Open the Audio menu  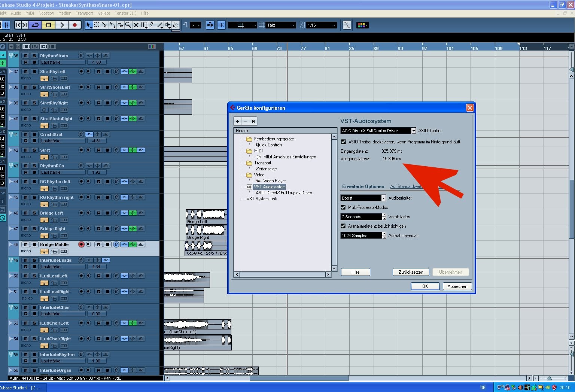tap(16, 13)
